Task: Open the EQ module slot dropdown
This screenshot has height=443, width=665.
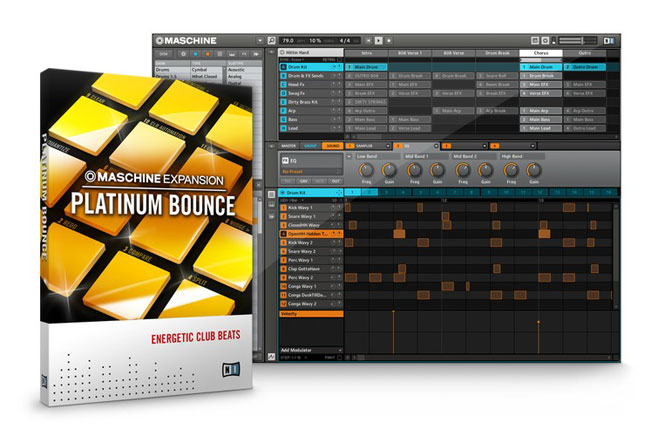Action: 436,146
